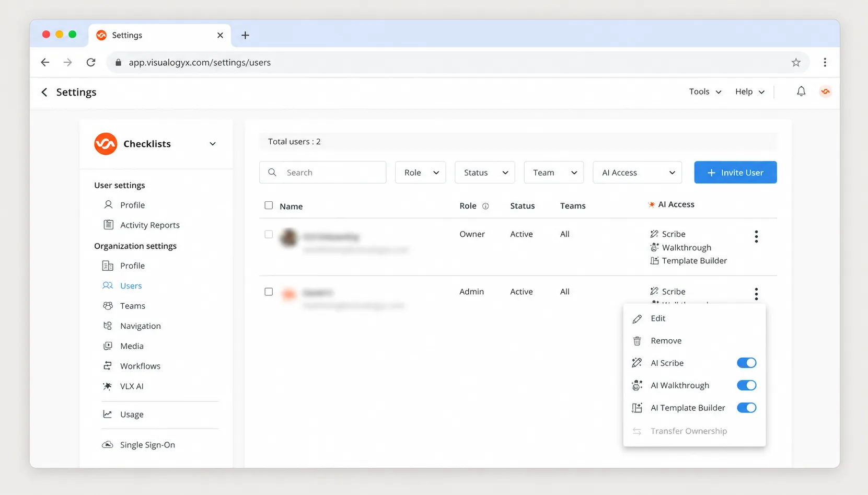Open row actions for the Owner user
This screenshot has height=495, width=868.
[756, 236]
